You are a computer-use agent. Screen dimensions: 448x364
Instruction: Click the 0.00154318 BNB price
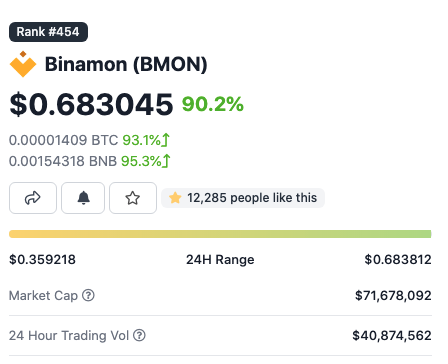(x=63, y=161)
